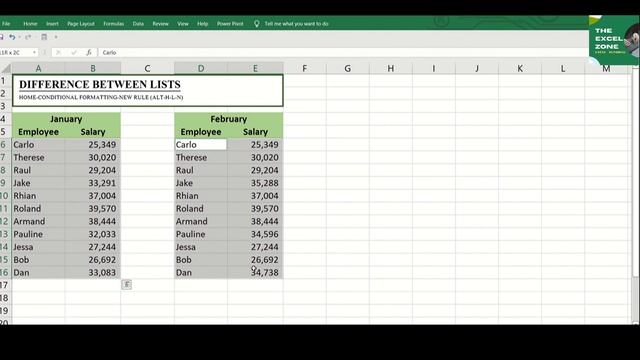
Task: Click Salary header under February
Action: click(x=255, y=132)
